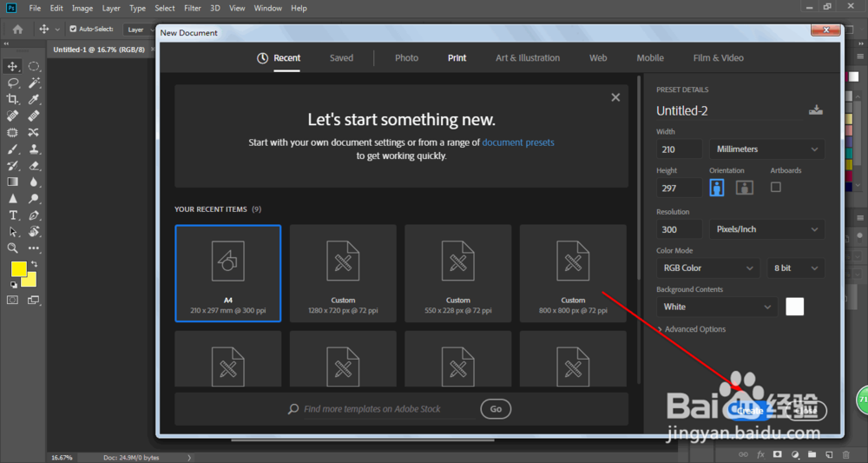
Task: Select the Lasso tool
Action: pos(12,83)
